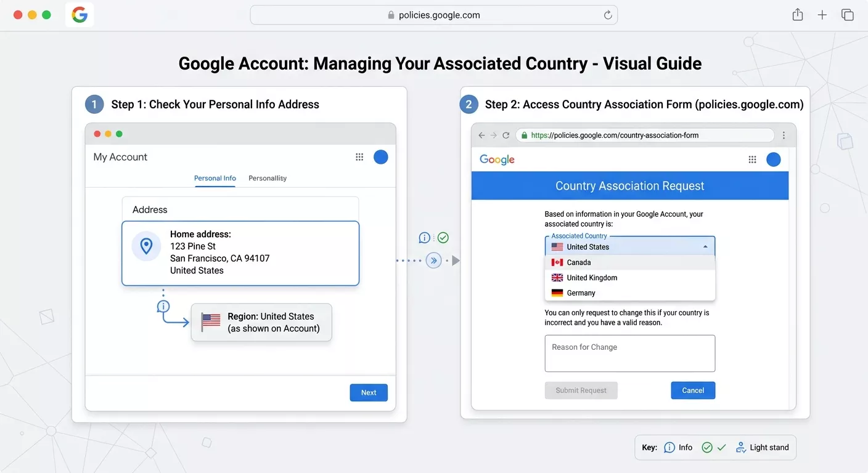Screen dimensions: 868x473
Task: Open the three-dot menu in the Step 2 browser
Action: tap(784, 135)
